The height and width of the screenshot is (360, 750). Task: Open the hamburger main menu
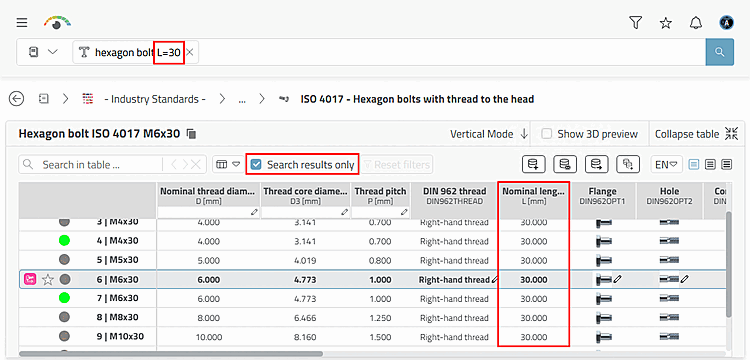(22, 22)
